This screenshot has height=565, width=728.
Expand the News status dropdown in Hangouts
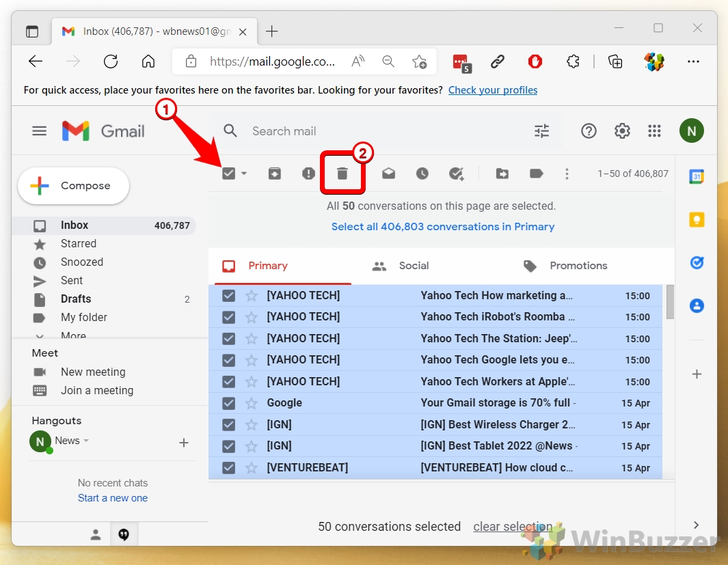click(x=85, y=441)
